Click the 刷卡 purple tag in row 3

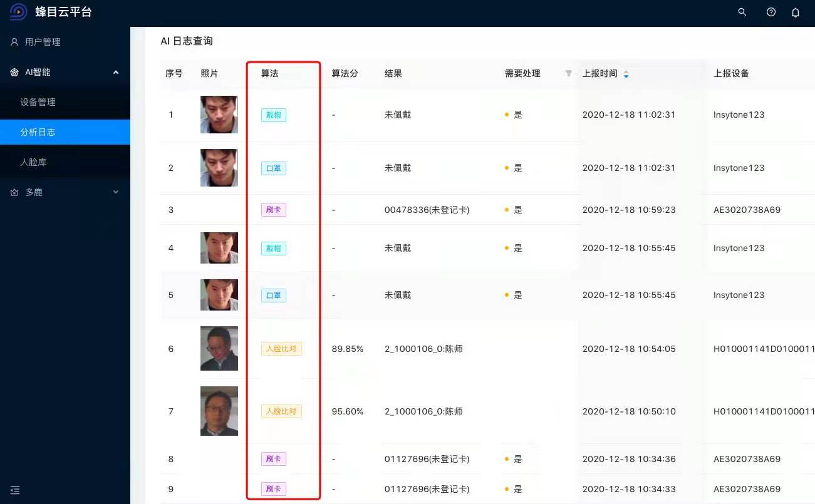(273, 210)
